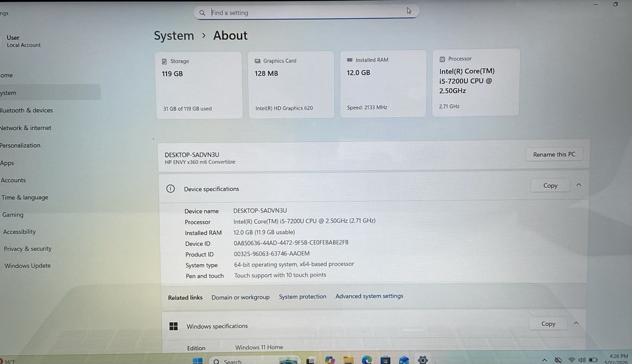Collapse the Device specifications section chevron

tap(579, 185)
